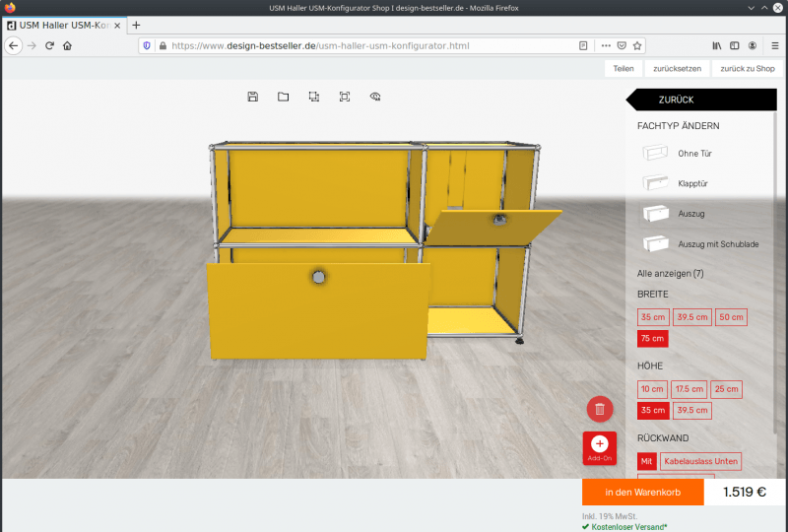Open the Add-On plus button

(x=600, y=448)
